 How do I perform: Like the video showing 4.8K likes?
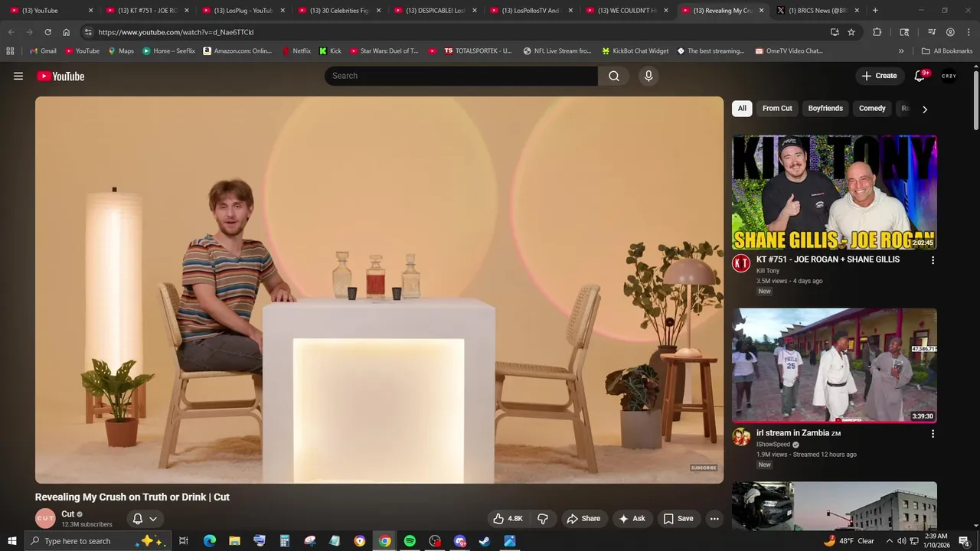coord(508,518)
